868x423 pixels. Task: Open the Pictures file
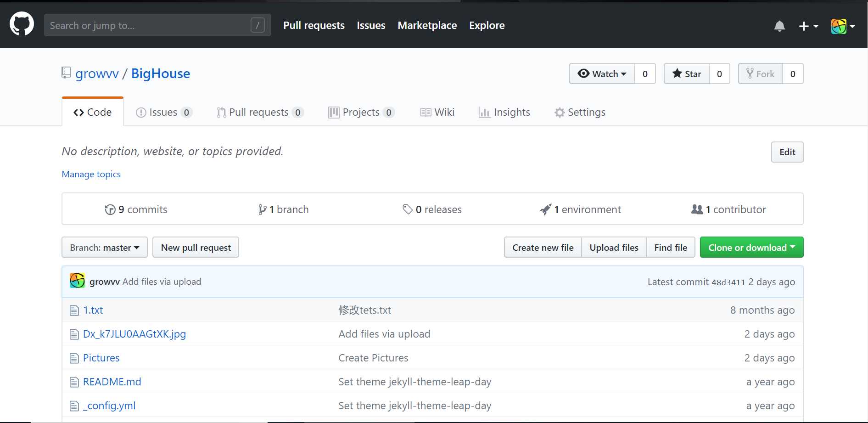coord(101,358)
